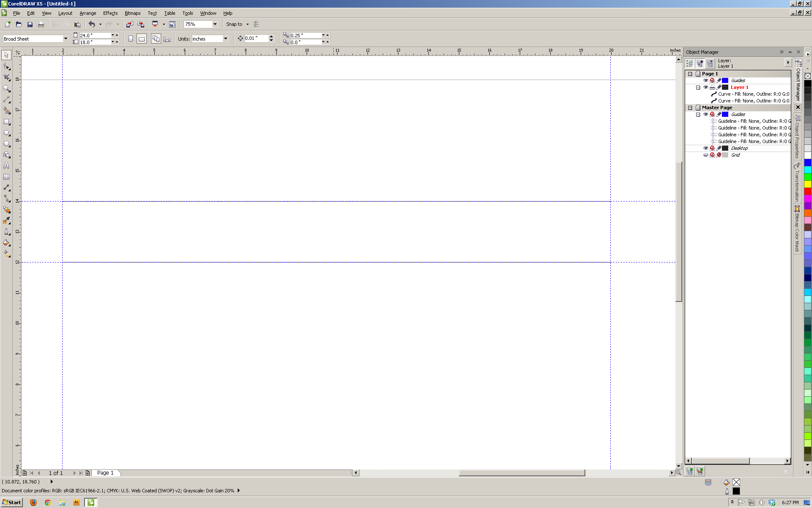Show the Grid layer via eye icon

[x=705, y=155]
